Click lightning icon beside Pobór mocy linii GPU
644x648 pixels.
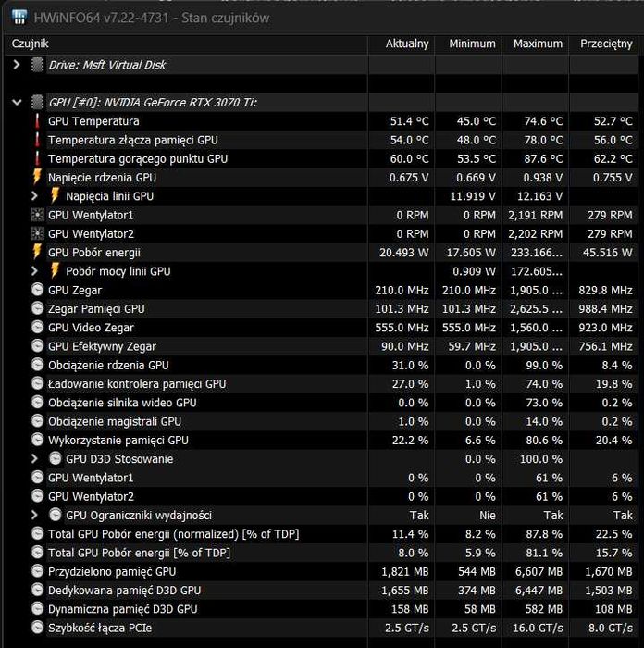pos(55,270)
